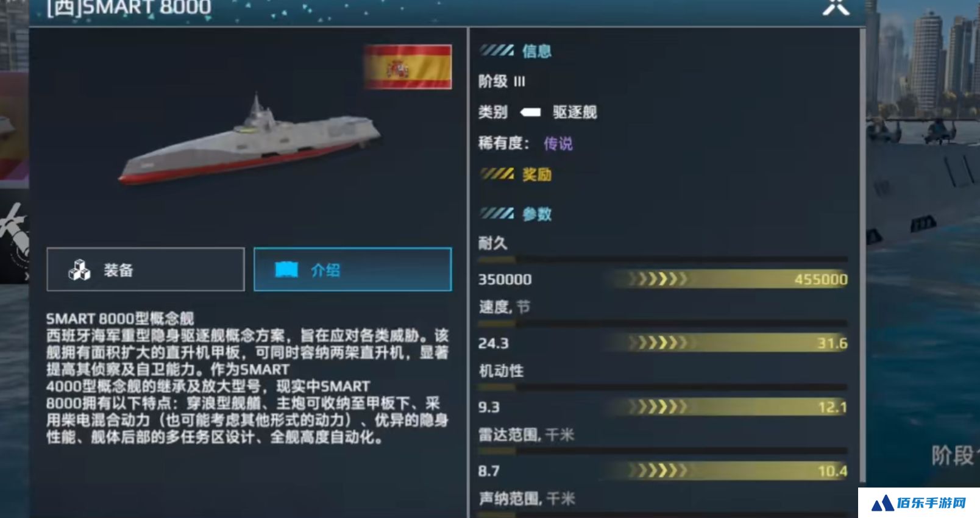Click the 速度 speed bar showing 31.6
This screenshot has height=518, width=980.
tap(663, 343)
